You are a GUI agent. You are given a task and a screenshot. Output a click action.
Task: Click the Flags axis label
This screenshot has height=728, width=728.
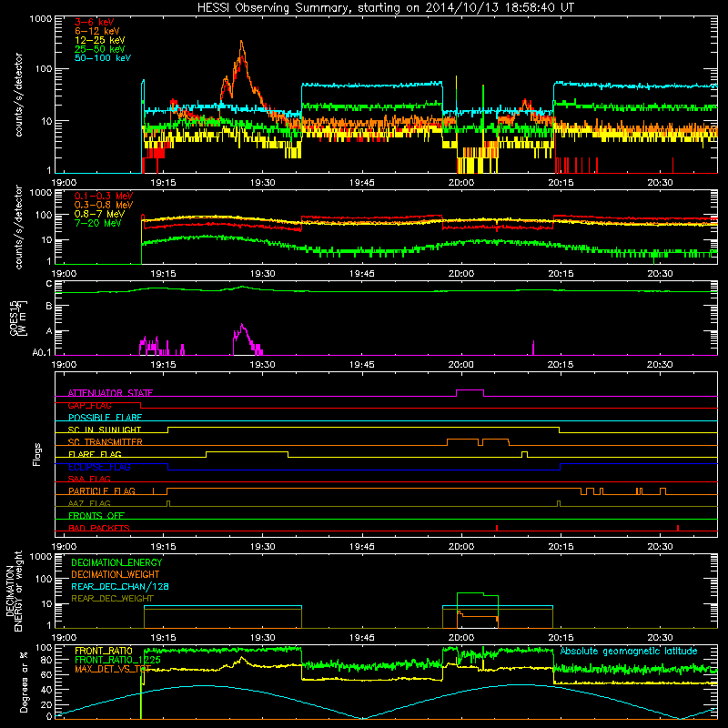coord(37,454)
